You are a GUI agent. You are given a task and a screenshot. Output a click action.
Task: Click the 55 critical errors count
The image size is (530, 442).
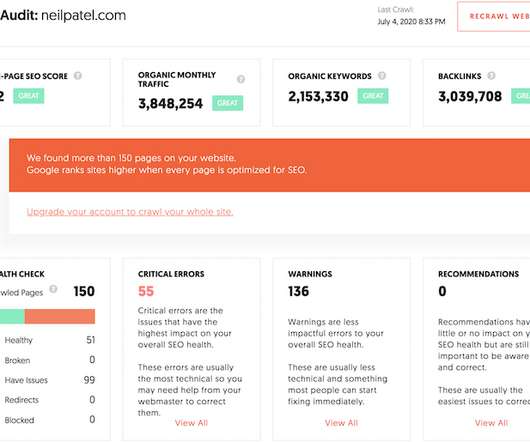tap(146, 291)
